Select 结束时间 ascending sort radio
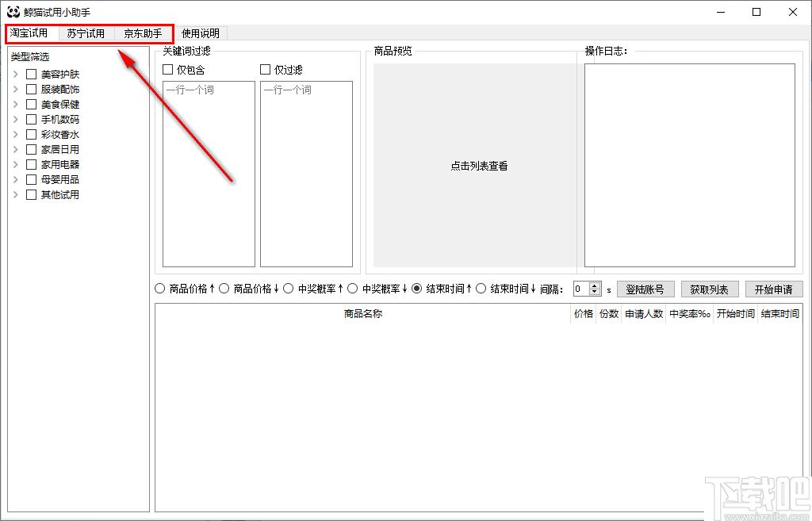The image size is (812, 521). pos(416,289)
